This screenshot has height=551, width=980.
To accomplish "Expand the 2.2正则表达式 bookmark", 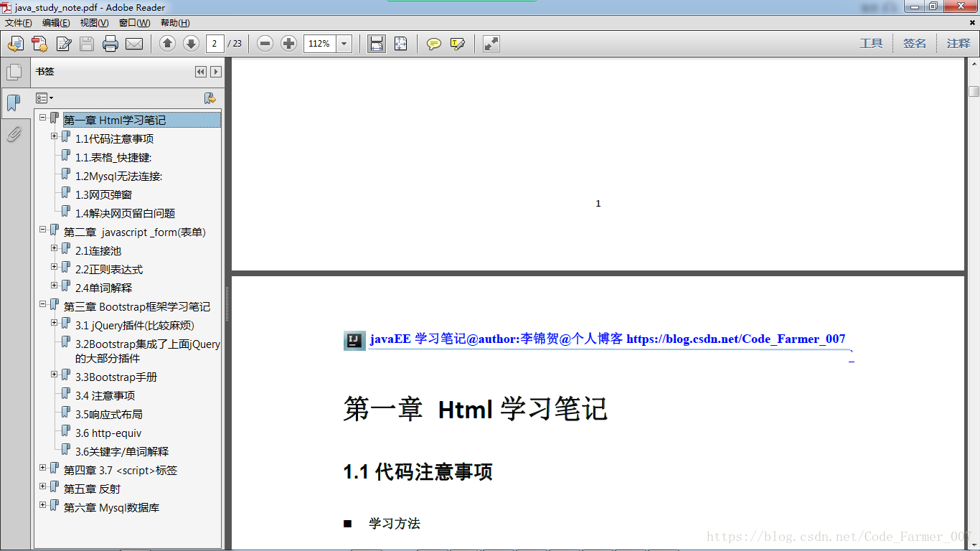I will coord(55,266).
